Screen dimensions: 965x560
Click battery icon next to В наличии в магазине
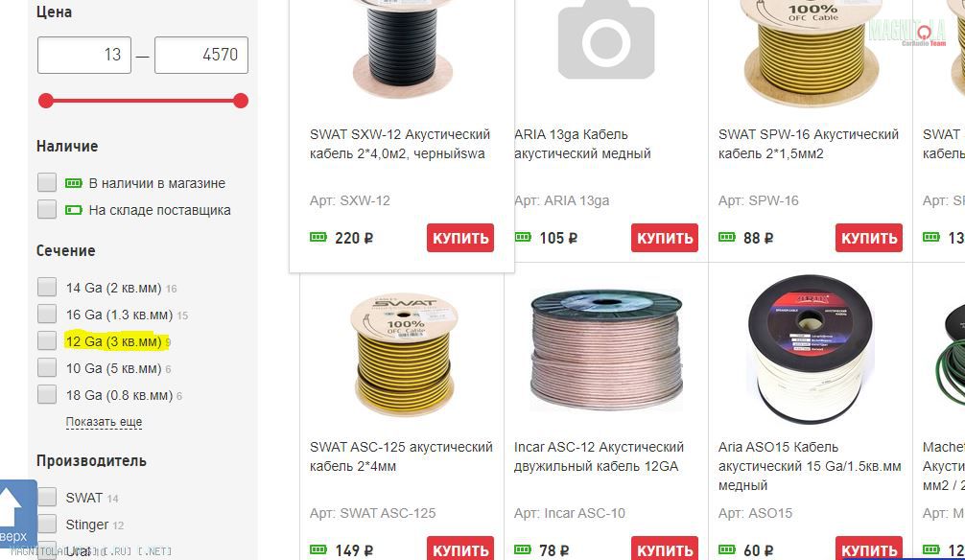[74, 183]
